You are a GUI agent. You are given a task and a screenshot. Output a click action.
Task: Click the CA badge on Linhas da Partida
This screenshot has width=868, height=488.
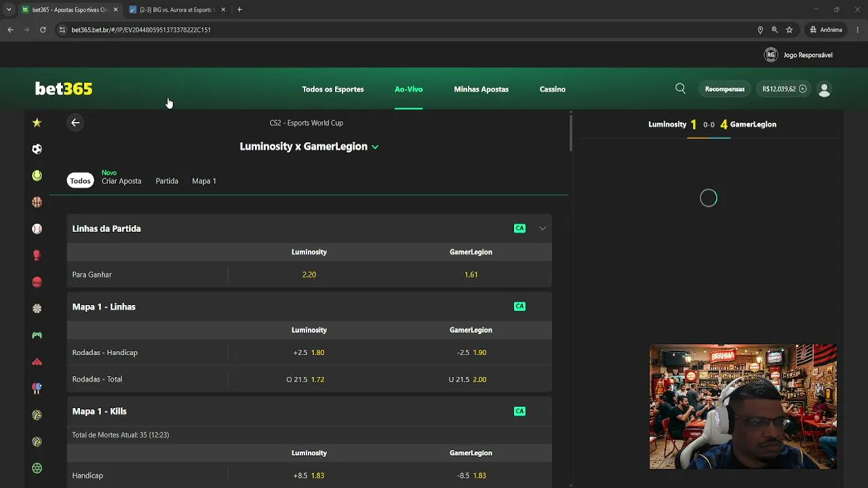coord(519,228)
